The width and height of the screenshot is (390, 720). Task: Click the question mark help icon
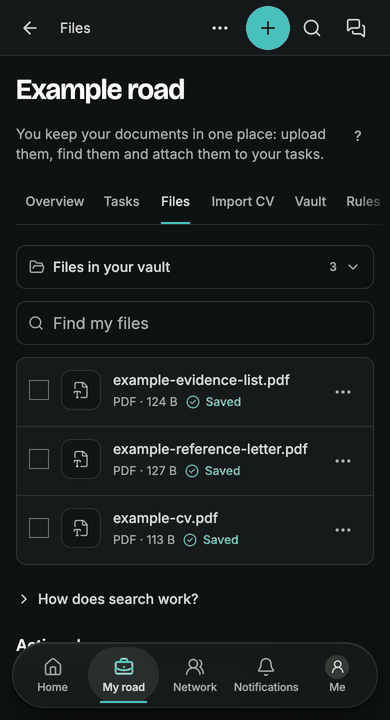coord(358,136)
